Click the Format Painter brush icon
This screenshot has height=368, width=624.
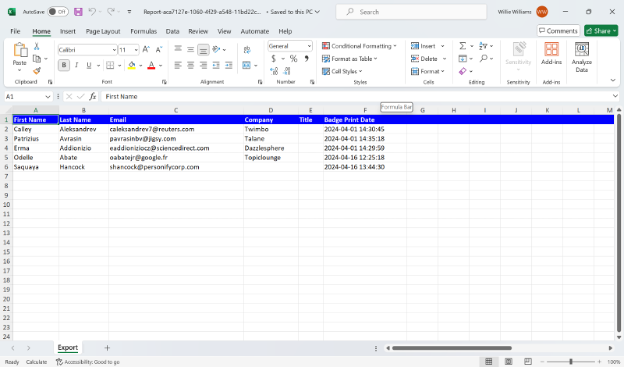[37, 71]
